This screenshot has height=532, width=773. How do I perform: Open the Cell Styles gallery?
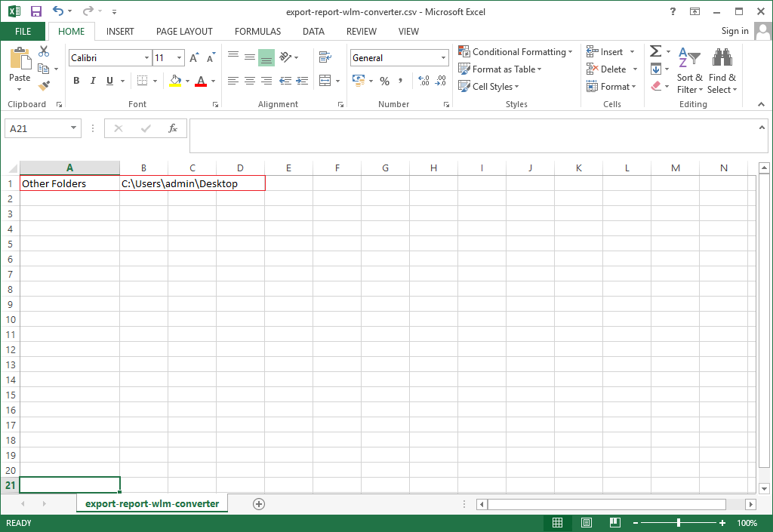coord(488,86)
